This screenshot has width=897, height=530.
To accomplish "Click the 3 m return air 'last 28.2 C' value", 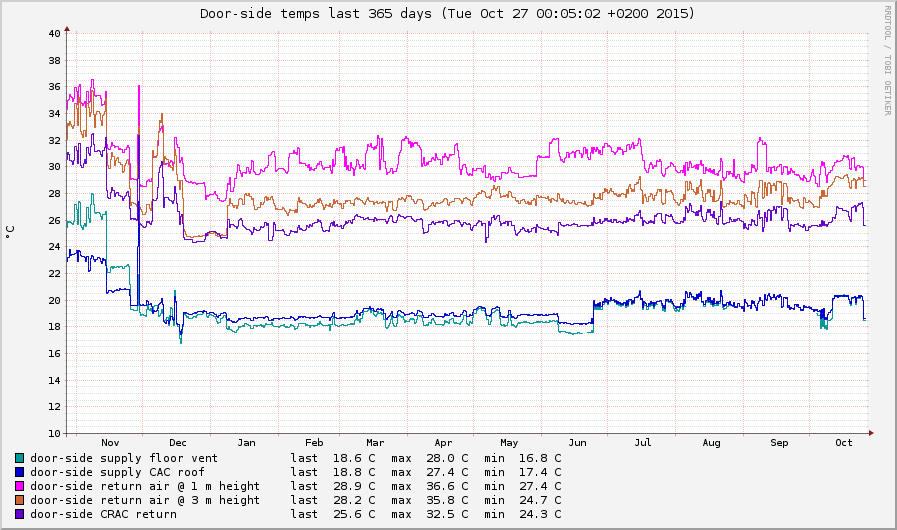I will [333, 500].
